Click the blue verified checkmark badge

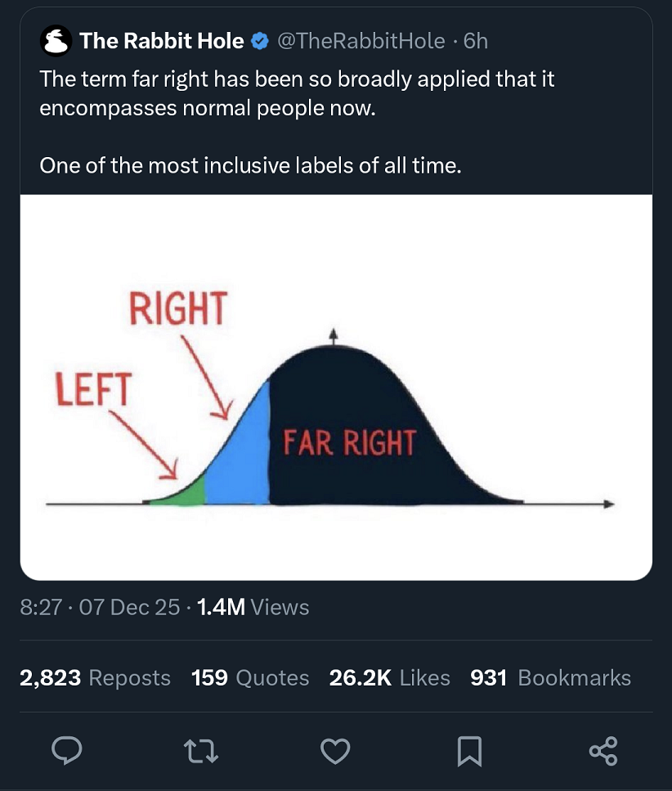tap(261, 41)
